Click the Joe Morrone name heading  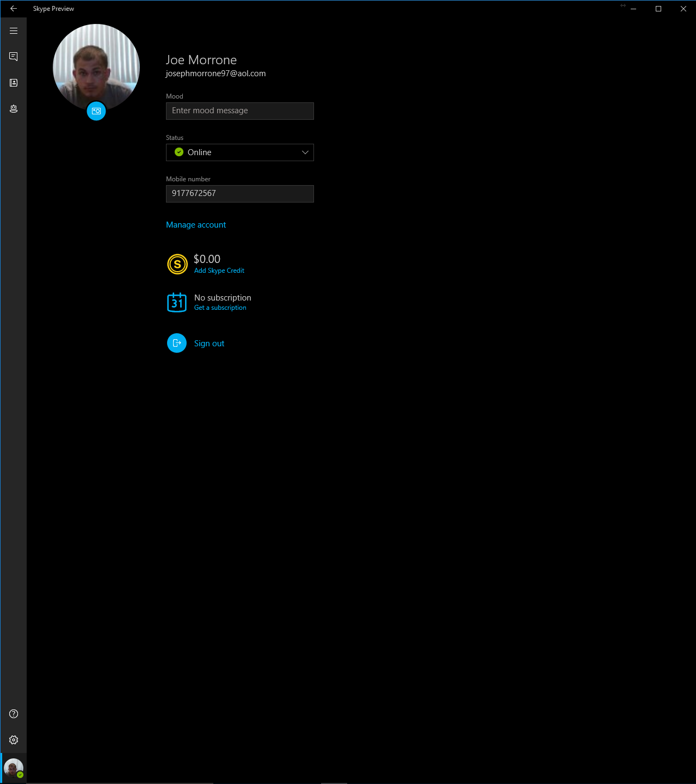coord(201,60)
